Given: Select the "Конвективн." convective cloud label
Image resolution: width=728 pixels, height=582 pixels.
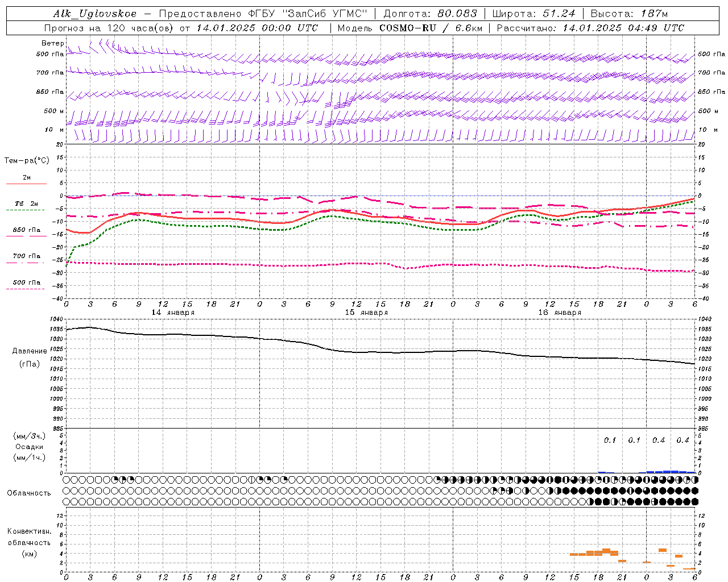Looking at the screenshot, I should click(x=29, y=531).
